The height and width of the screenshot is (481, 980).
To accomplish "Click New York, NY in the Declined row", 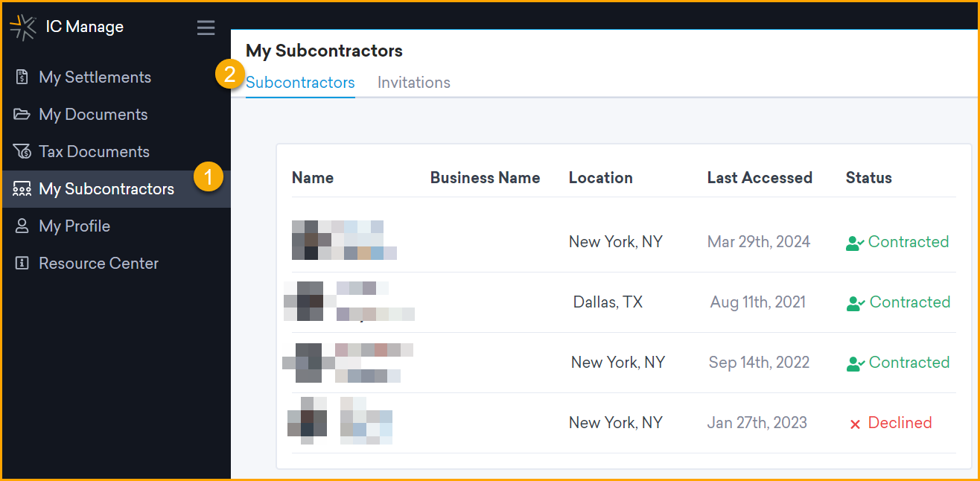I will [x=616, y=423].
